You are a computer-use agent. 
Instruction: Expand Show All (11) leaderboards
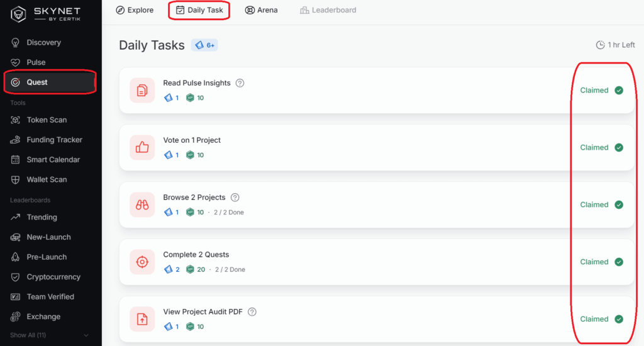point(28,335)
